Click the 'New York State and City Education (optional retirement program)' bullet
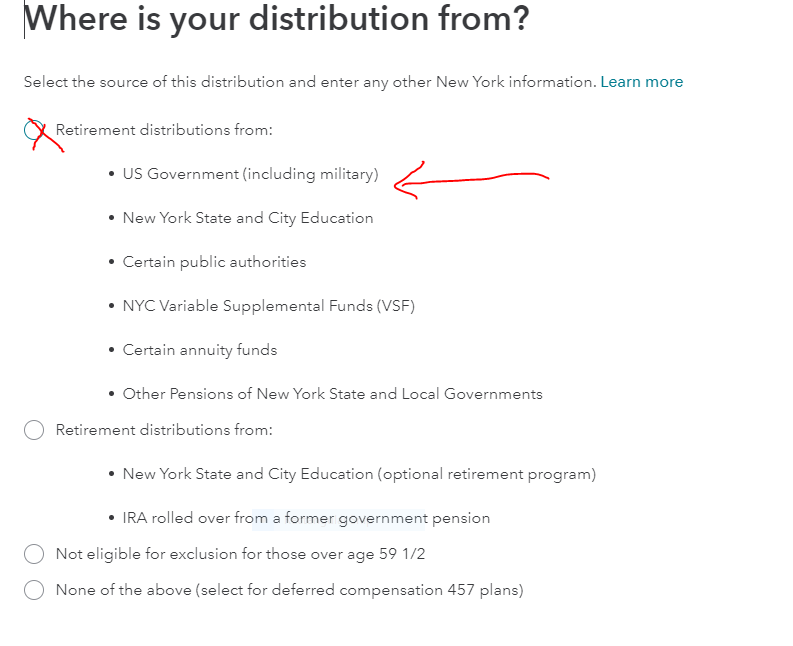The width and height of the screenshot is (793, 646). pos(359,474)
